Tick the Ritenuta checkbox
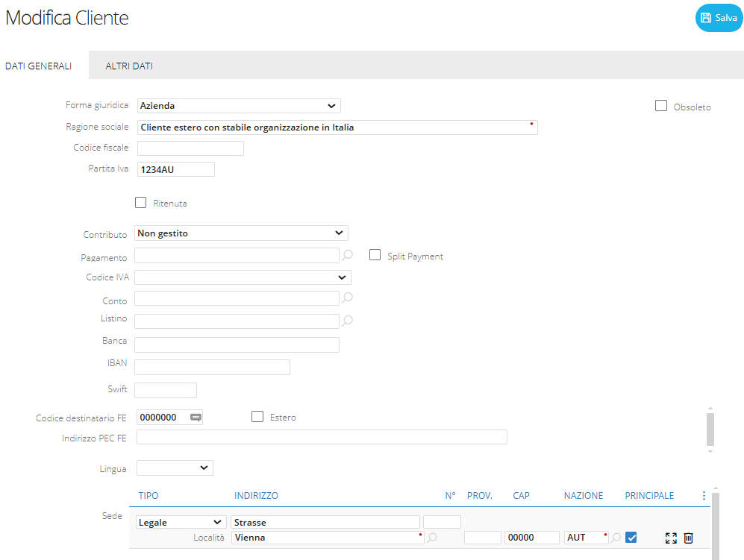This screenshot has height=560, width=744. [140, 202]
